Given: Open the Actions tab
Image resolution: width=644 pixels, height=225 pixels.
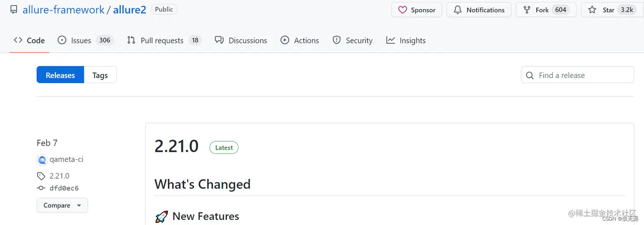Looking at the screenshot, I should click(x=306, y=40).
